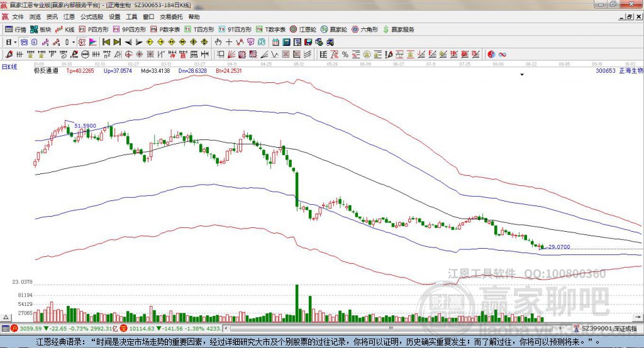The image size is (644, 348).
Task: Open the 文件 menu
Action: [18, 17]
